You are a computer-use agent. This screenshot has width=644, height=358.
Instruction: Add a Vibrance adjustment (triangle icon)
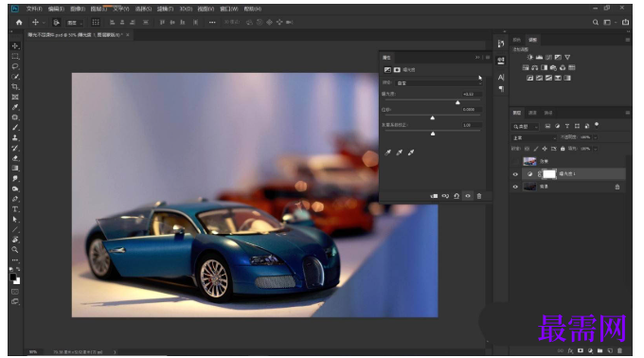(567, 58)
